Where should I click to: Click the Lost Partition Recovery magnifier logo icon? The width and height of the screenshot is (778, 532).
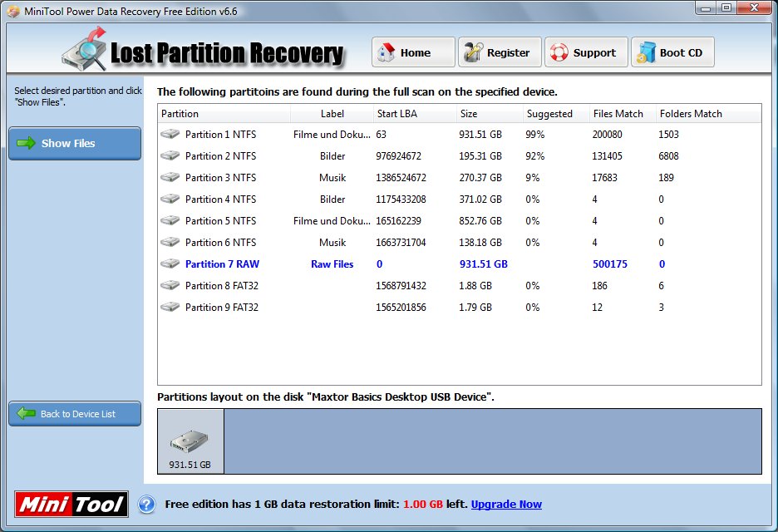(x=85, y=50)
